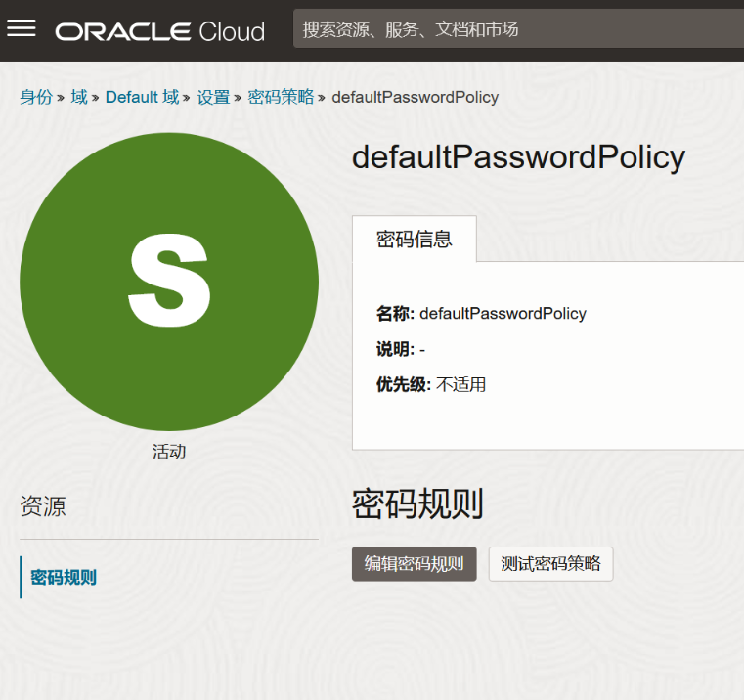Return to 密码策略 via breadcrumb
Viewport: 744px width, 700px height.
tap(281, 97)
